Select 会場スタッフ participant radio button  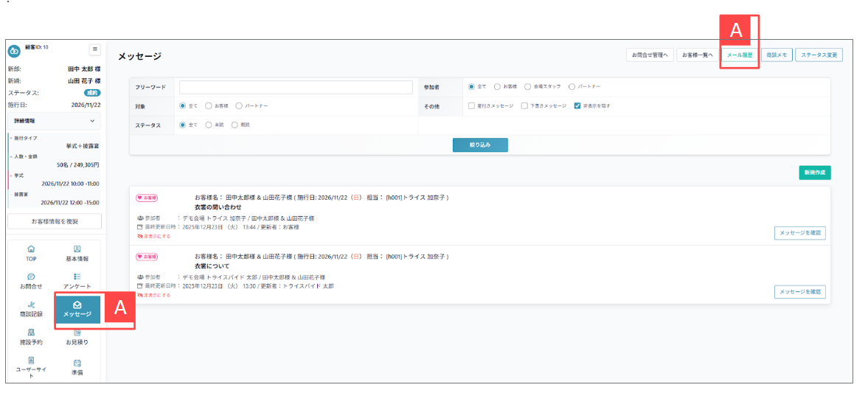527,87
